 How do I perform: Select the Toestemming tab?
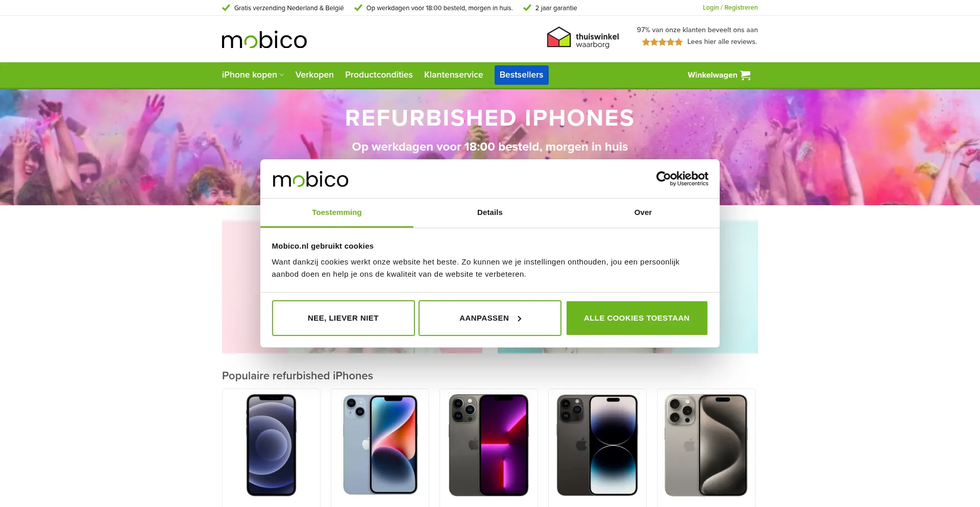pyautogui.click(x=337, y=212)
